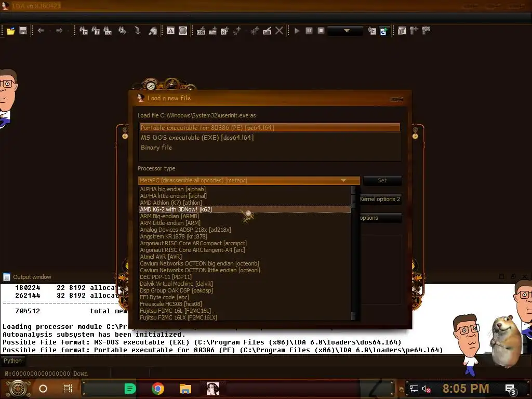This screenshot has height=399, width=532.
Task: Choose Argonaut RISC Core ARCompact [arcmpct]
Action: (245, 243)
